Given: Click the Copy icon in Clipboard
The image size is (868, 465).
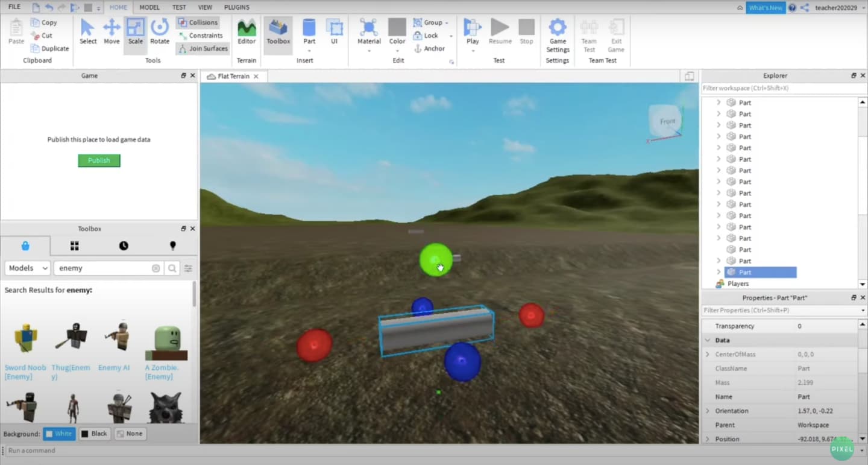Looking at the screenshot, I should [x=36, y=22].
